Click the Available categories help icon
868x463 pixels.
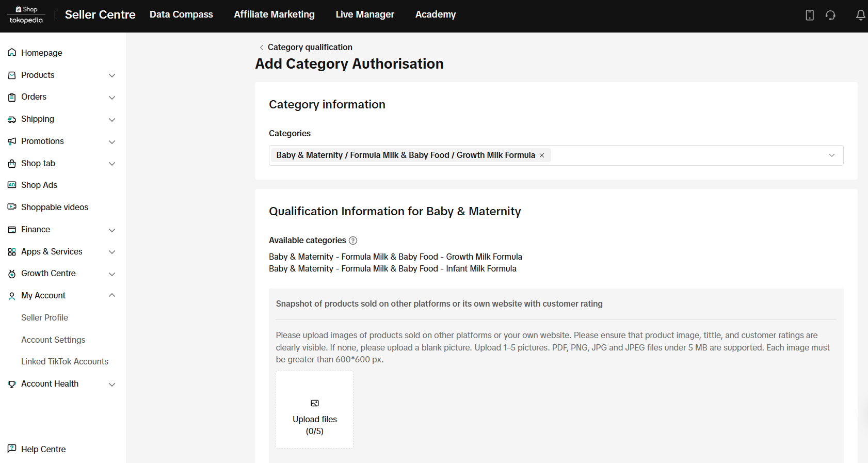pos(353,241)
